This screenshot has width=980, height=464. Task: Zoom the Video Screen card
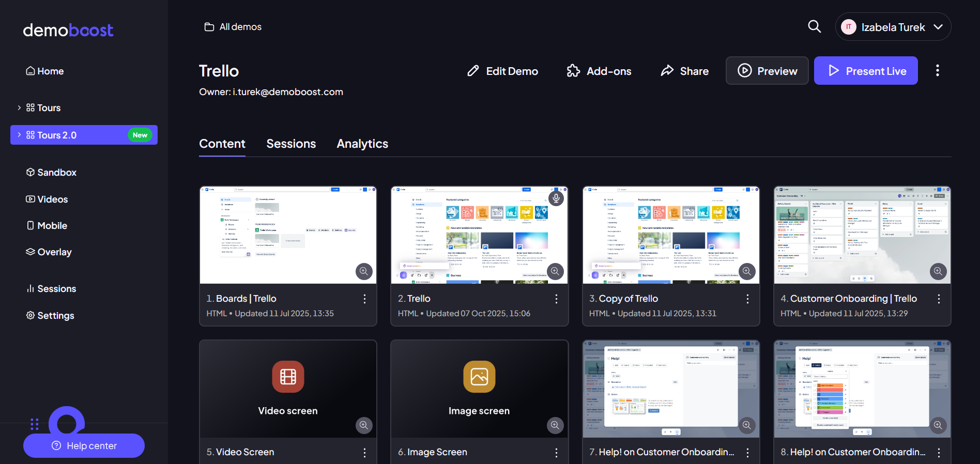point(364,425)
